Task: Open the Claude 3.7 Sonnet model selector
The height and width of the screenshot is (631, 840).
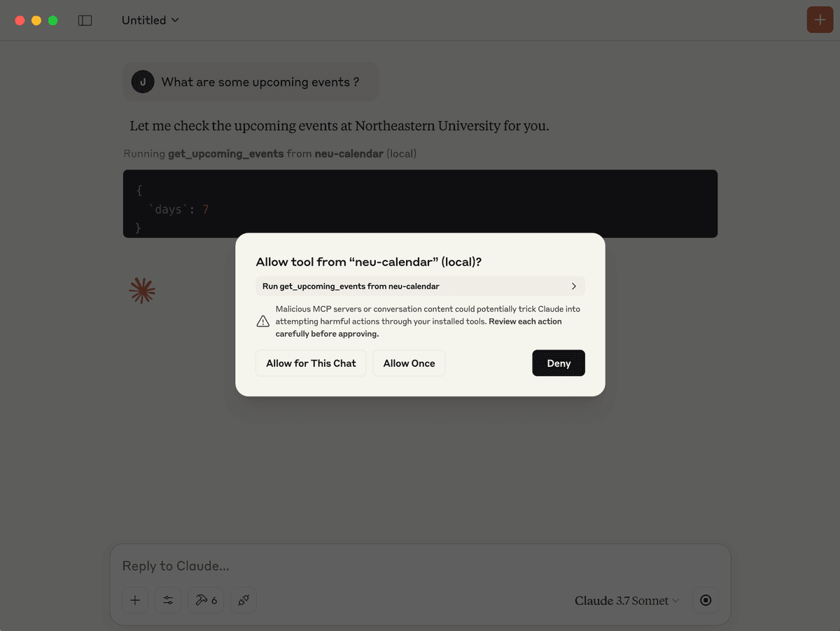Action: pos(627,601)
